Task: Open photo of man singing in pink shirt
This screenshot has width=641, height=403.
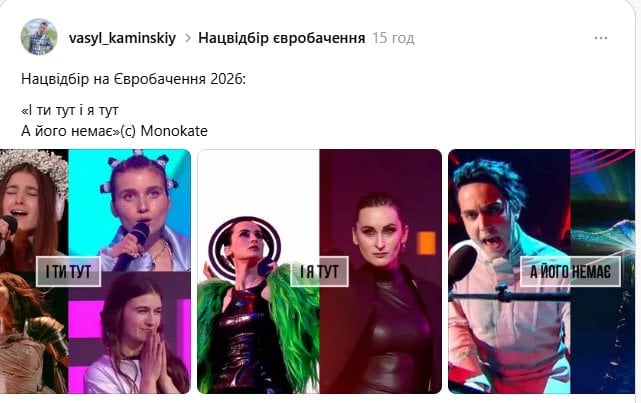Action: (509, 271)
